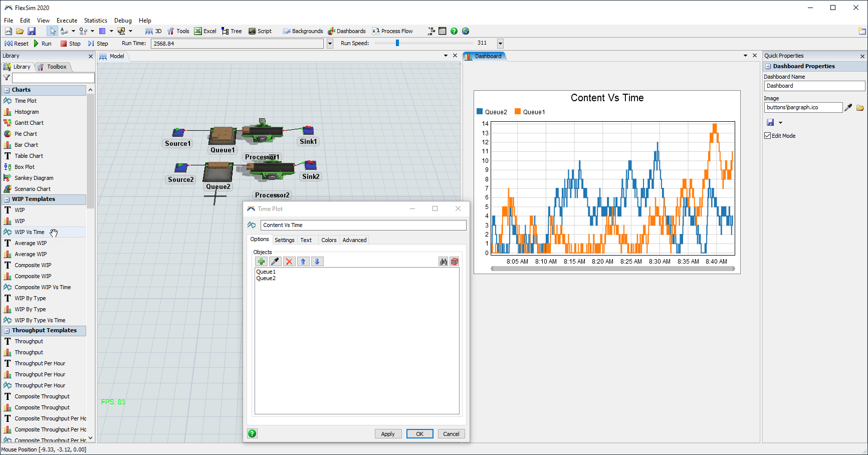This screenshot has width=868, height=455.
Task: Remove the object with the red X button
Action: (289, 262)
